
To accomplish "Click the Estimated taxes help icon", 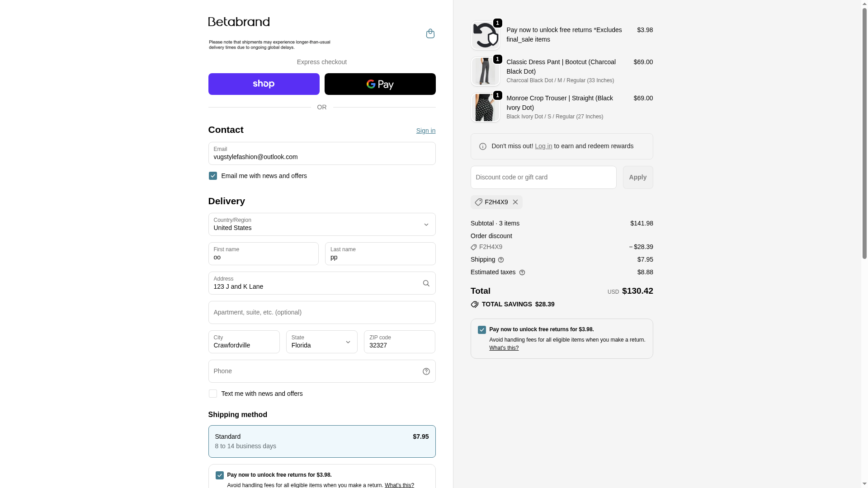I will point(522,272).
